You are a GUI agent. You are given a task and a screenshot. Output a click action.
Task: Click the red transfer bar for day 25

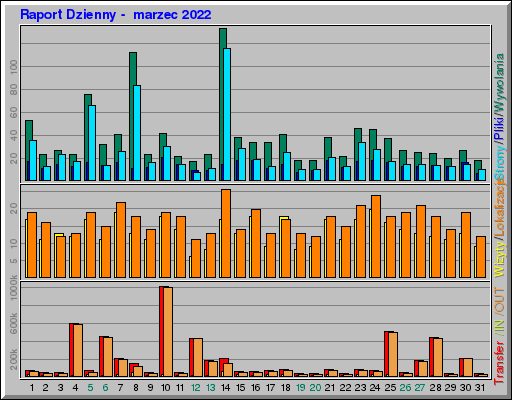386,354
